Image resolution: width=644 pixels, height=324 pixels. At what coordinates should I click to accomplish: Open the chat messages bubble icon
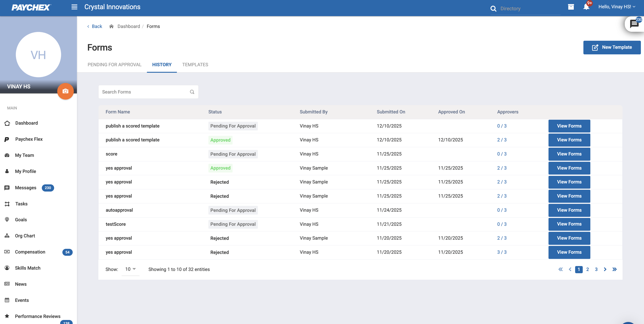[634, 24]
